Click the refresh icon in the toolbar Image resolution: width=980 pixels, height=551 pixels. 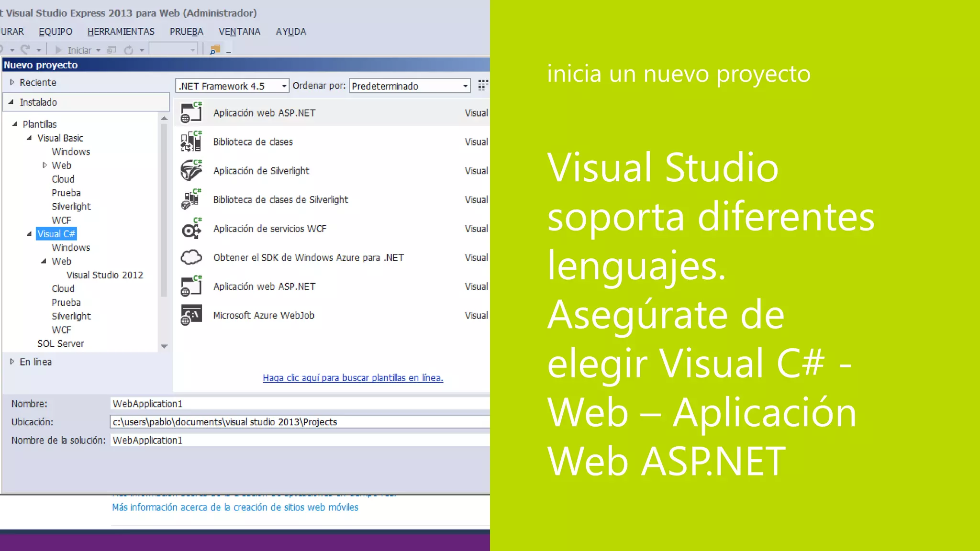pyautogui.click(x=129, y=50)
